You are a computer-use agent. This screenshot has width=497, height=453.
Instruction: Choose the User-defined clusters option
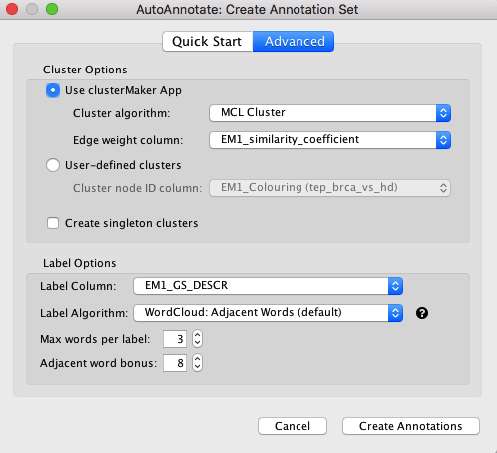(x=53, y=165)
